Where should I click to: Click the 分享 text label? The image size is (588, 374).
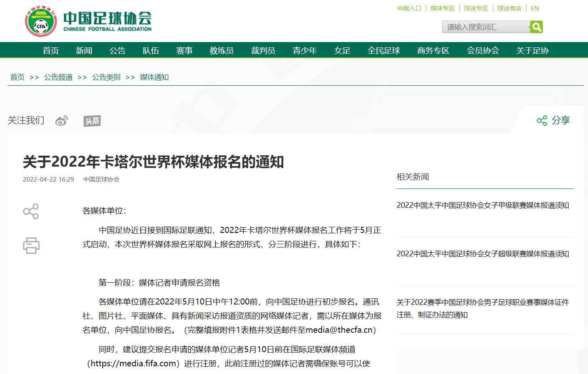[x=561, y=120]
